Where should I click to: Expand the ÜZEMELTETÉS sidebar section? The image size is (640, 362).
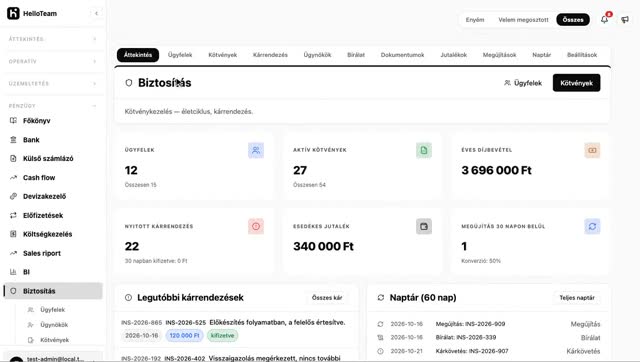[53, 84]
